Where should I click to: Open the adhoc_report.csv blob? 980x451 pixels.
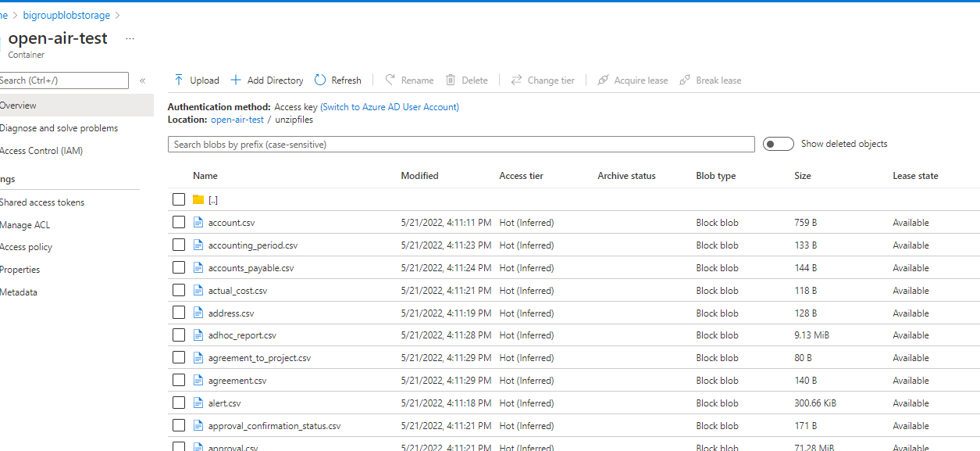[242, 335]
